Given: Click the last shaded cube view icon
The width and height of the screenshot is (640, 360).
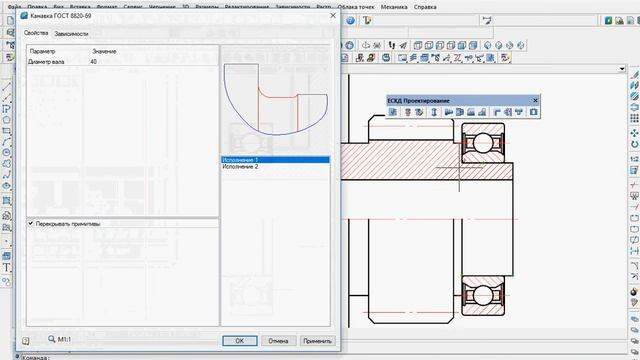Looking at the screenshot, I should click(473, 45).
